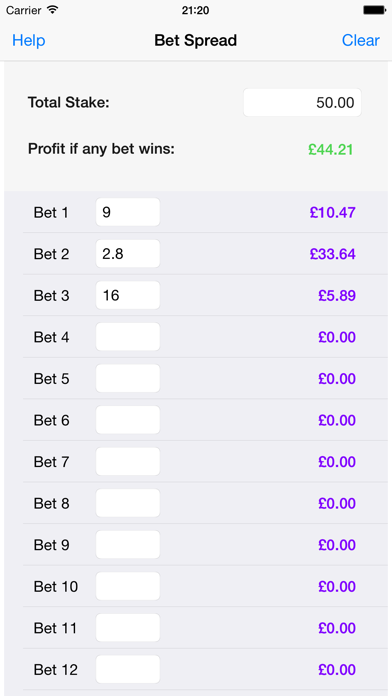Tap the £44.21 profit amount

pyautogui.click(x=331, y=150)
